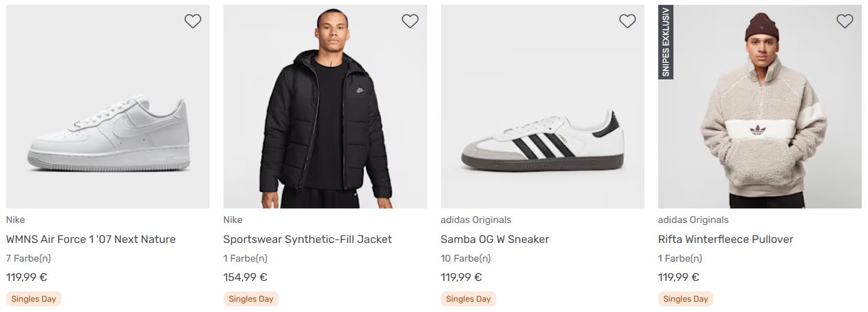The image size is (868, 312).
Task: Open the black Nike puffer jacket photo
Action: (325, 110)
